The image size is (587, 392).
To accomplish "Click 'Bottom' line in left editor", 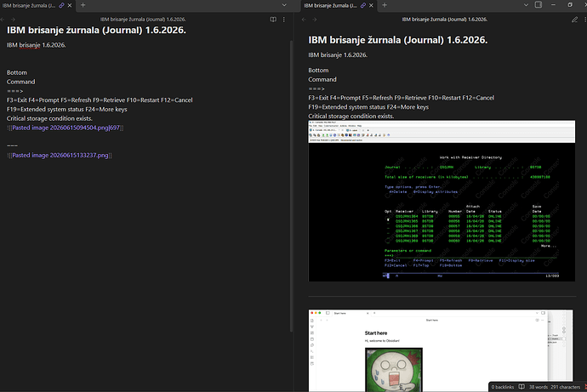I will [17, 72].
